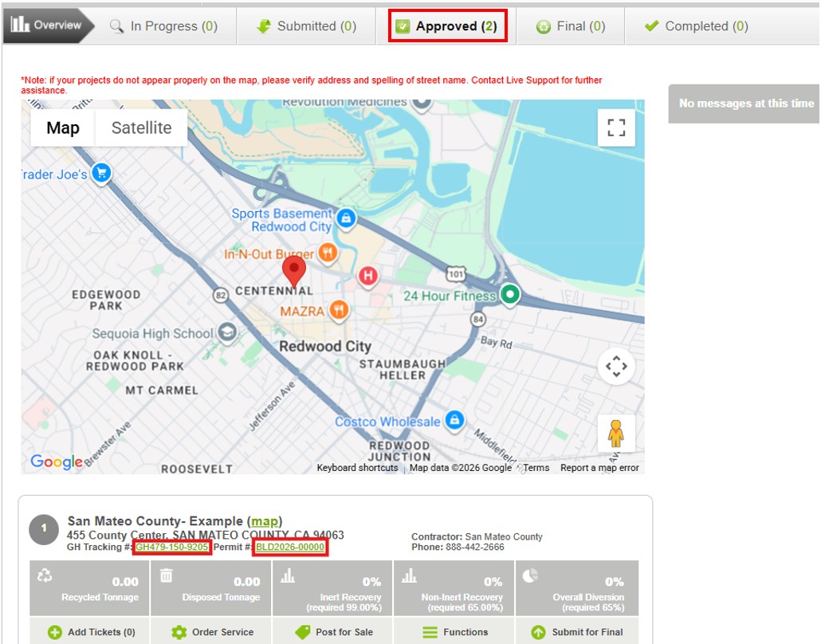Click the Trader Joe's cart marker

pyautogui.click(x=100, y=172)
